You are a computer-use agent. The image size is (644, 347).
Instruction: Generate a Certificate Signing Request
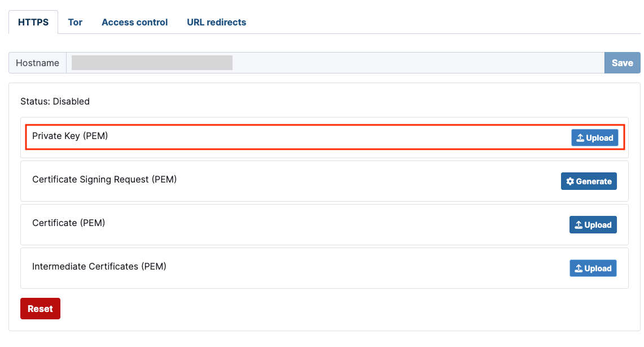click(x=589, y=181)
